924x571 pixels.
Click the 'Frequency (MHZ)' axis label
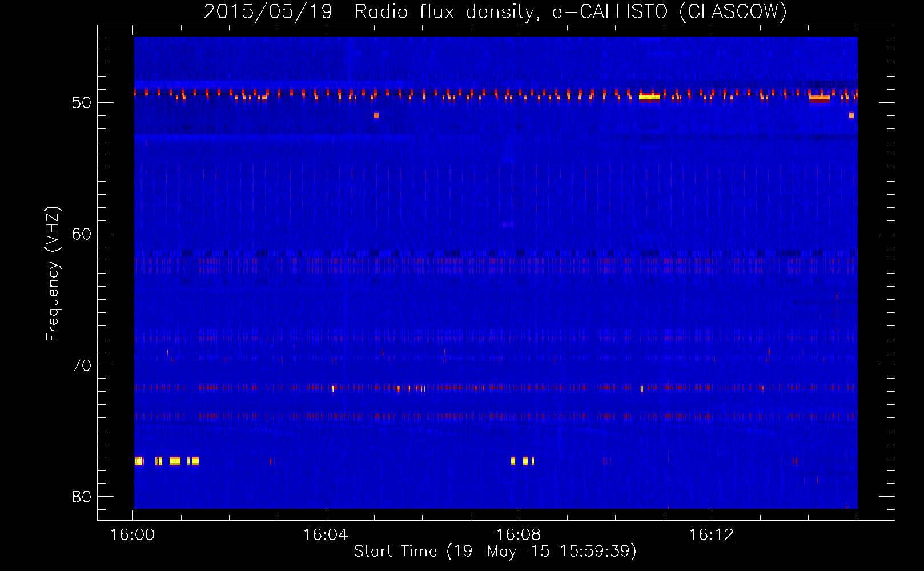point(52,274)
